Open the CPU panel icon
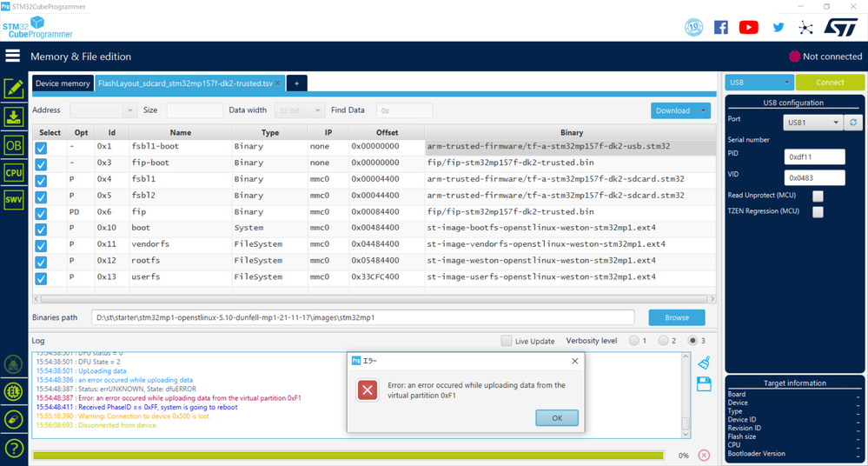868x466 pixels. [13, 172]
